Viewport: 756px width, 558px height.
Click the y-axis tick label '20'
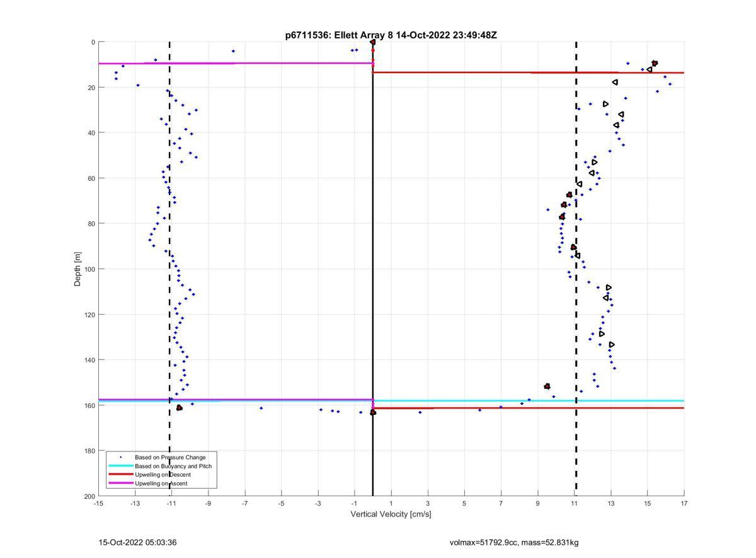coord(91,88)
